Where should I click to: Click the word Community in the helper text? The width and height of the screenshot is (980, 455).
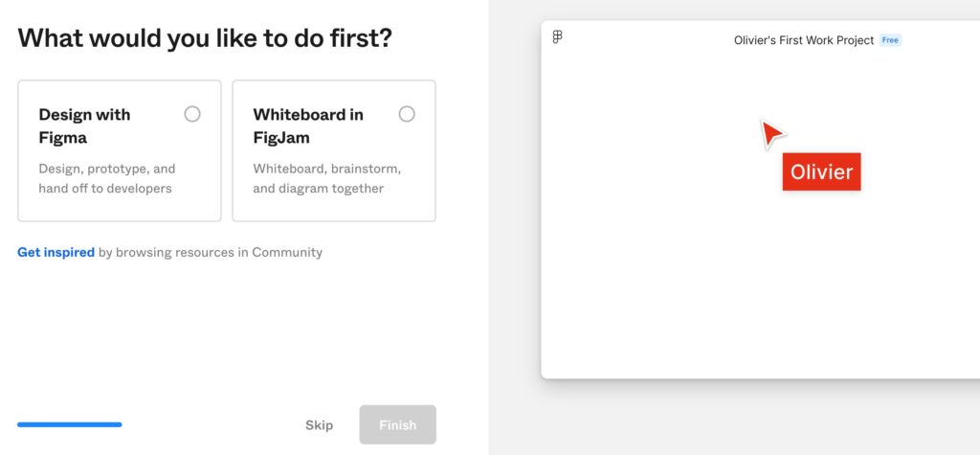click(287, 253)
